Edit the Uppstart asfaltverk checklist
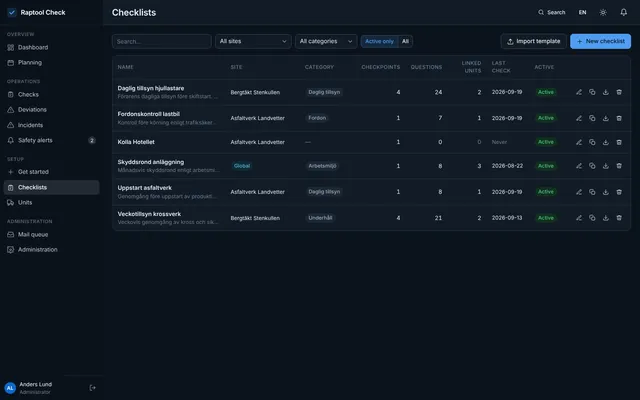The image size is (640, 400). click(579, 192)
